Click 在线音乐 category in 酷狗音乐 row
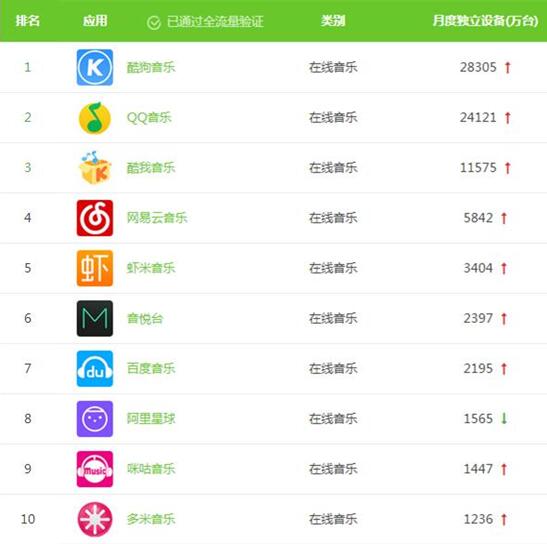This screenshot has height=544, width=547. [333, 67]
